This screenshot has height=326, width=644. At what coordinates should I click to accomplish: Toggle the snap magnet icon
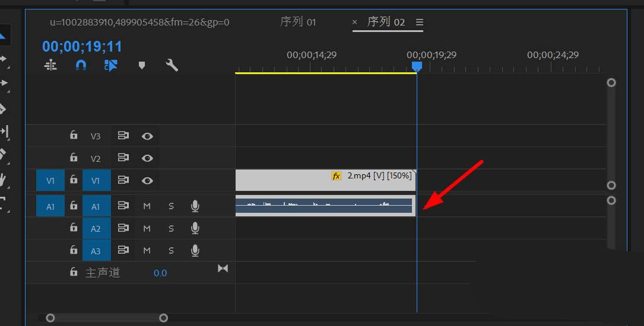(x=81, y=65)
